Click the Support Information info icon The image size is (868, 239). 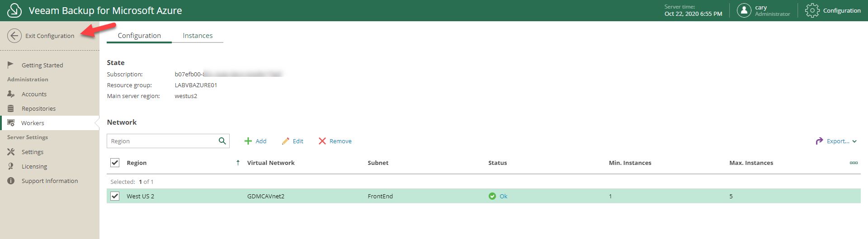pos(11,181)
